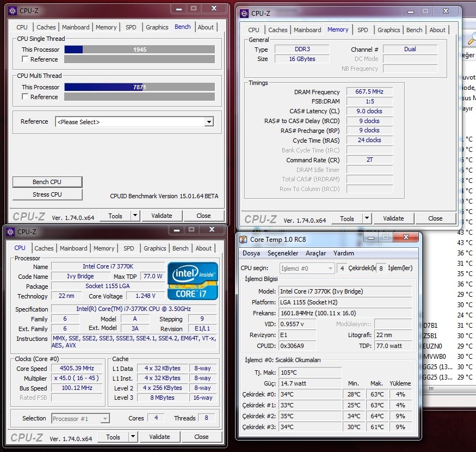476x452 pixels.
Task: Click the Name field Intel Core i7 3770K
Action: point(108,266)
